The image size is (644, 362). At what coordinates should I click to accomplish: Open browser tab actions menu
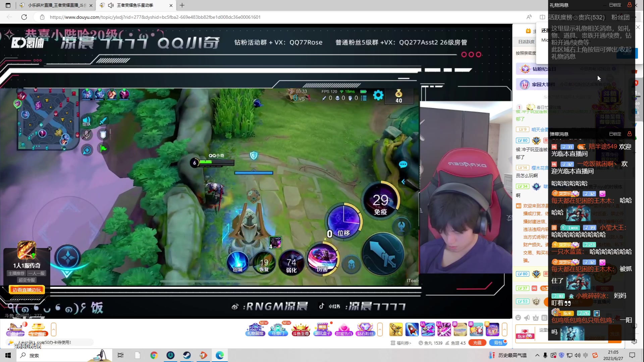(8, 5)
